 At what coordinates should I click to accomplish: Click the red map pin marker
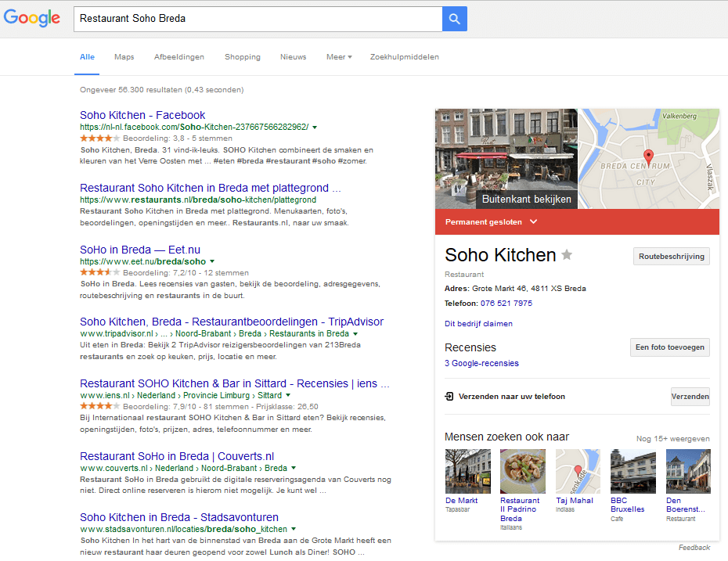(x=647, y=155)
